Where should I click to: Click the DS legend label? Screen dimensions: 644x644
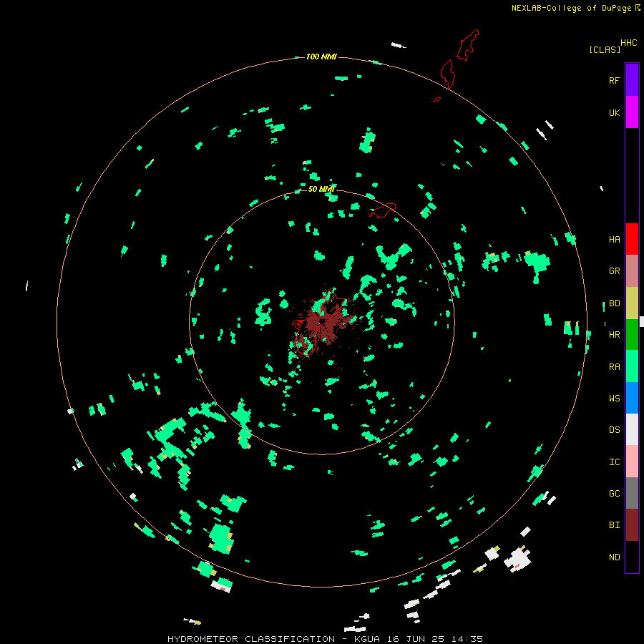(x=614, y=430)
